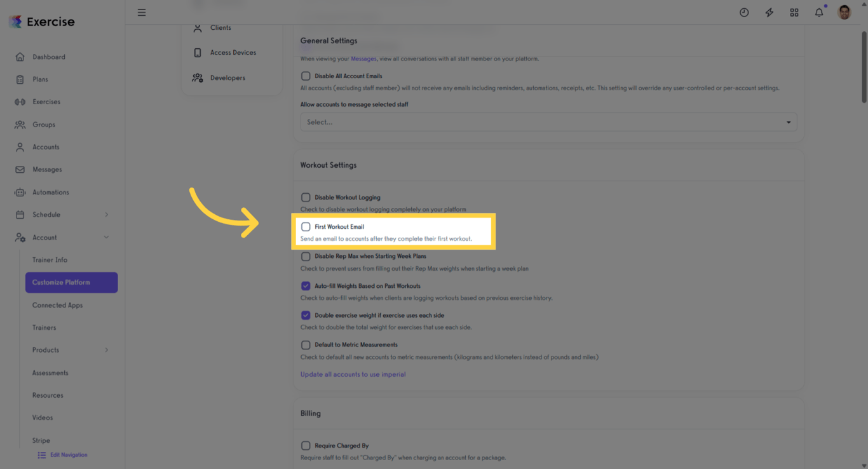Expand the Schedule sidebar section
Viewport: 868px width, 469px height.
click(46, 214)
